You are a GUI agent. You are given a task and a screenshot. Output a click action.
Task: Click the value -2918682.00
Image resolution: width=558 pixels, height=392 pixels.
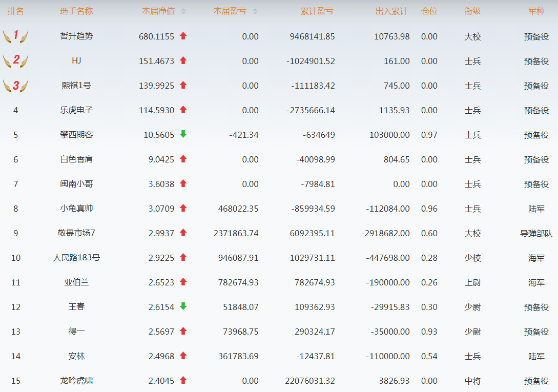(x=385, y=233)
